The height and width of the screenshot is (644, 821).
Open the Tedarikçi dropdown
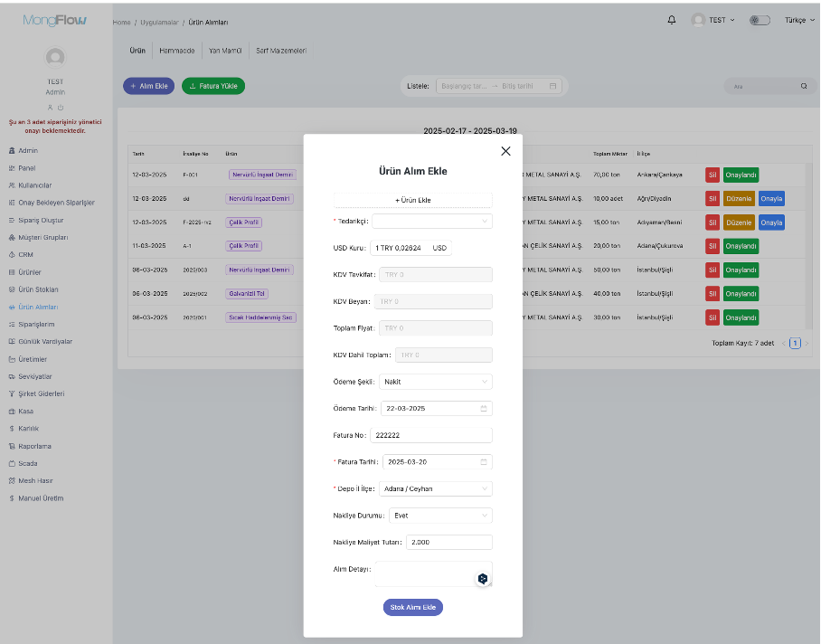click(x=432, y=221)
